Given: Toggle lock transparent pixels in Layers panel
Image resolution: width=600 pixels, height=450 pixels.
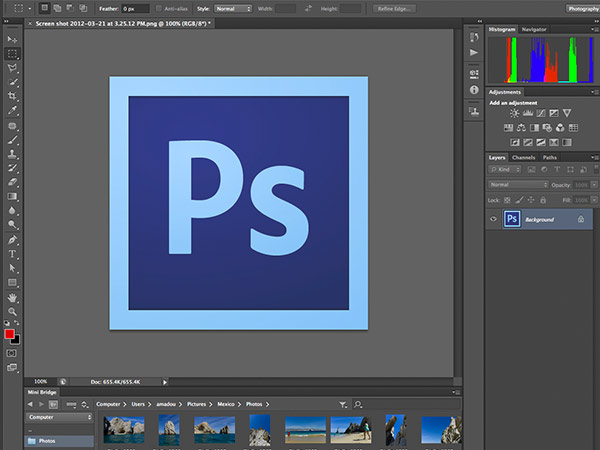Looking at the screenshot, I should [509, 200].
